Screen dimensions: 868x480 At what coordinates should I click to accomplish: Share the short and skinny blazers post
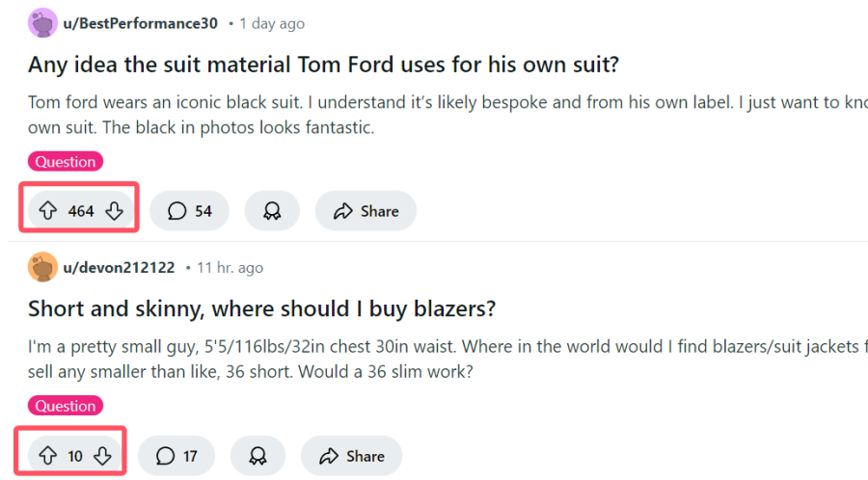[351, 456]
